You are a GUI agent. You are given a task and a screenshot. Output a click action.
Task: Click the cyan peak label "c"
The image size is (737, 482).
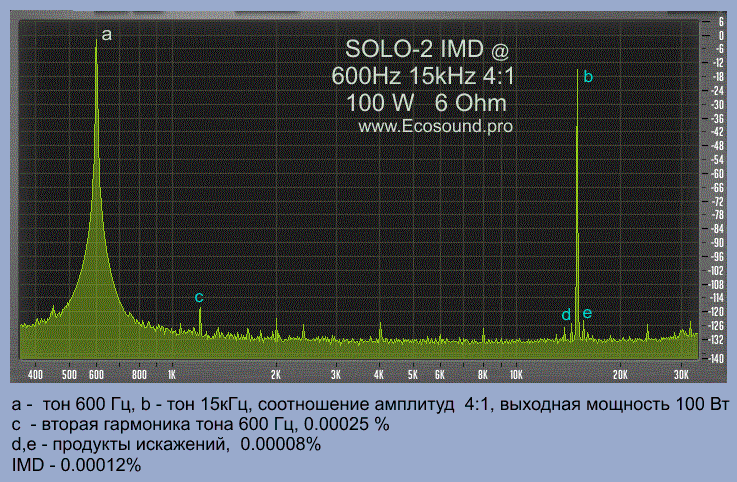[199, 297]
